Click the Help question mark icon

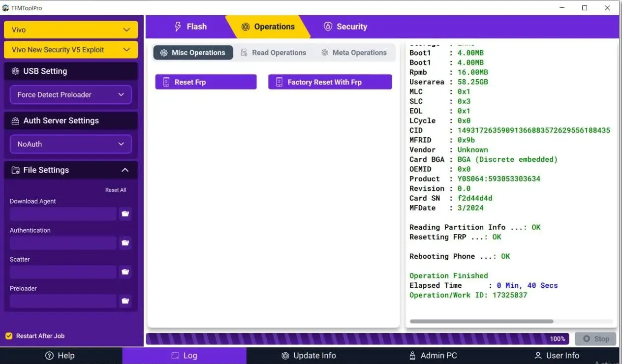[49, 356]
